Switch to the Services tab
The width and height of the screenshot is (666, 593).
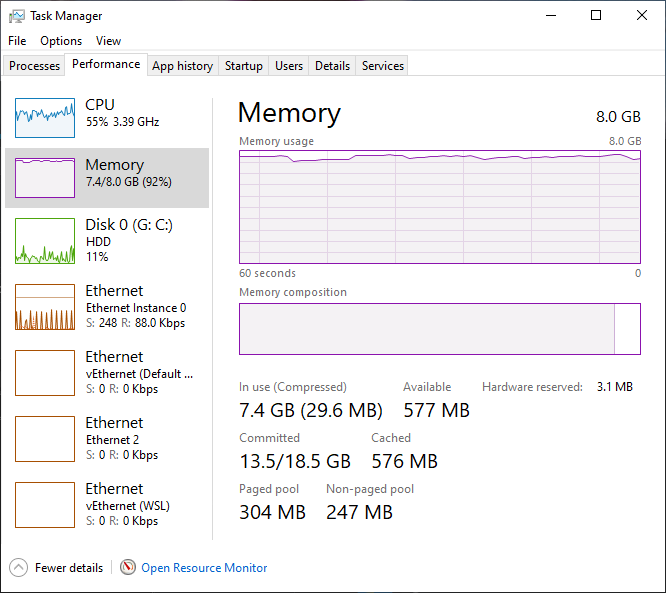[383, 66]
